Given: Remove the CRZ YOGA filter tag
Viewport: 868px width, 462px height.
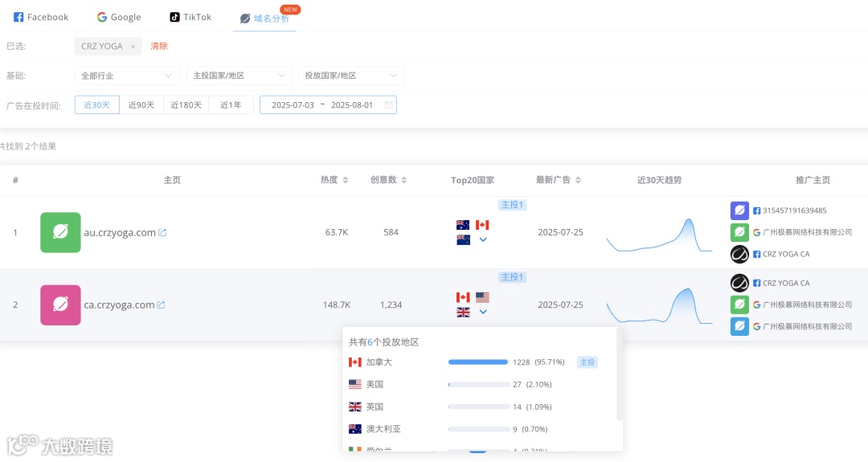Looking at the screenshot, I should (x=133, y=47).
